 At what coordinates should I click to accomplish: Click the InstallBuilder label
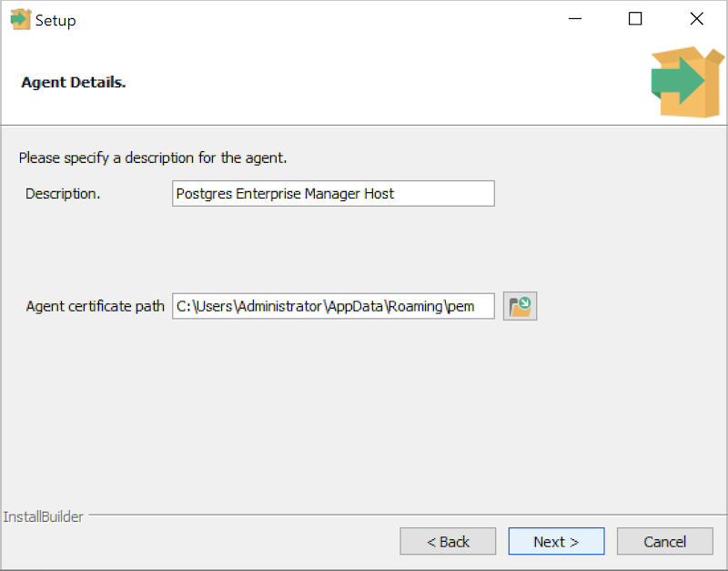(43, 516)
